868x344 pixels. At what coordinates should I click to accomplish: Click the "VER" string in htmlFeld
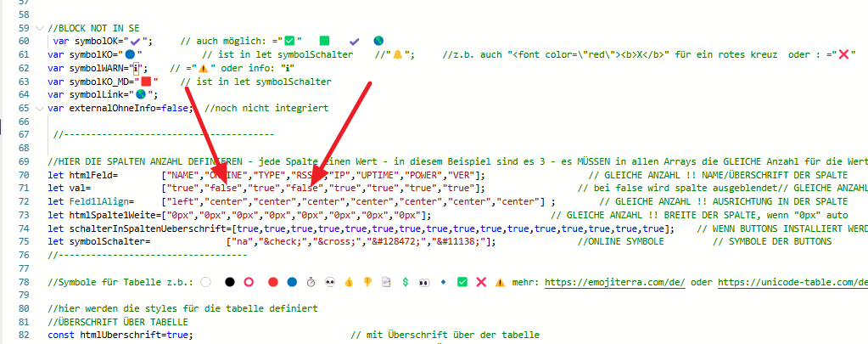click(463, 175)
